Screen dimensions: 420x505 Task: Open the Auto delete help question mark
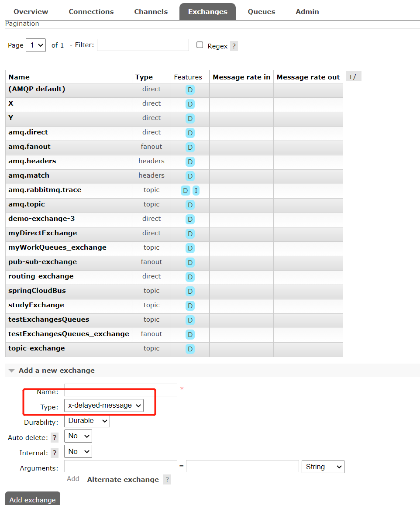pyautogui.click(x=55, y=438)
